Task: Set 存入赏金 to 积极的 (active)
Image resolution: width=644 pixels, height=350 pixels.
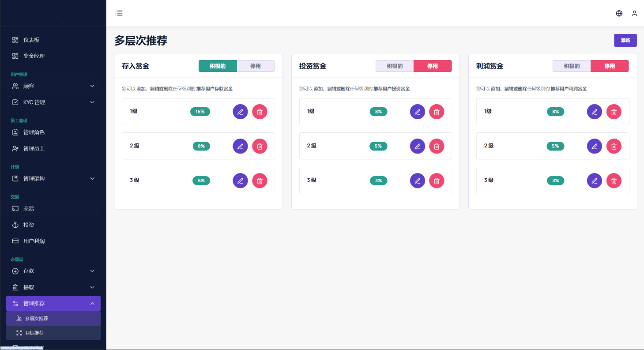Action: click(x=218, y=66)
